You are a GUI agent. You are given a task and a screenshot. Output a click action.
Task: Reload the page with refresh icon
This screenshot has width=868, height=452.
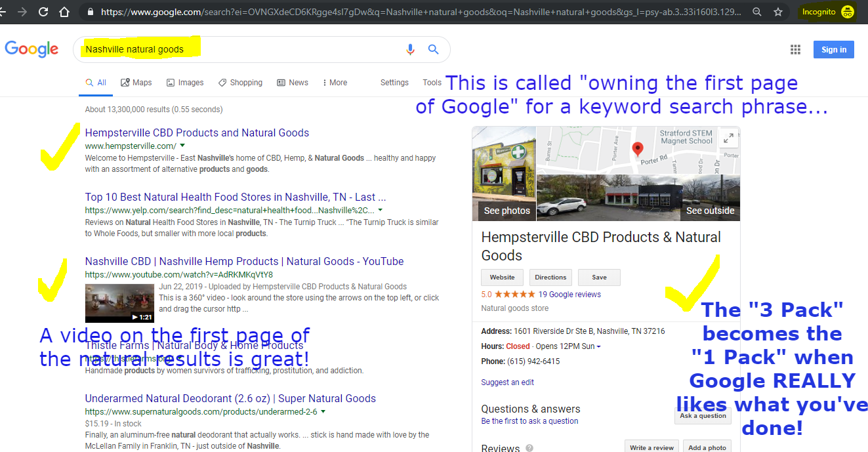click(x=43, y=12)
